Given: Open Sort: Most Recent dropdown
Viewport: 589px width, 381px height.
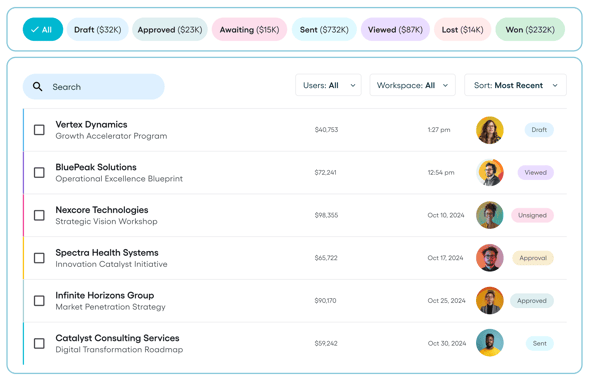Looking at the screenshot, I should click(x=515, y=85).
